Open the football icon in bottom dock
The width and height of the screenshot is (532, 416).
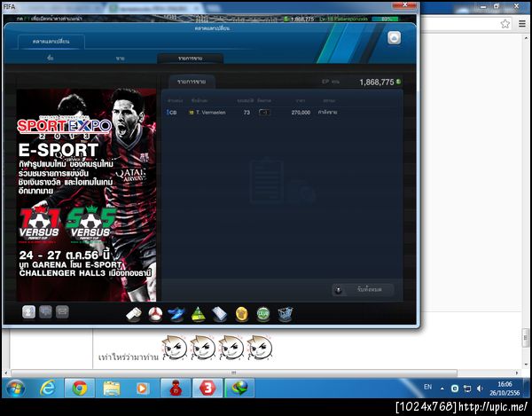(x=155, y=314)
